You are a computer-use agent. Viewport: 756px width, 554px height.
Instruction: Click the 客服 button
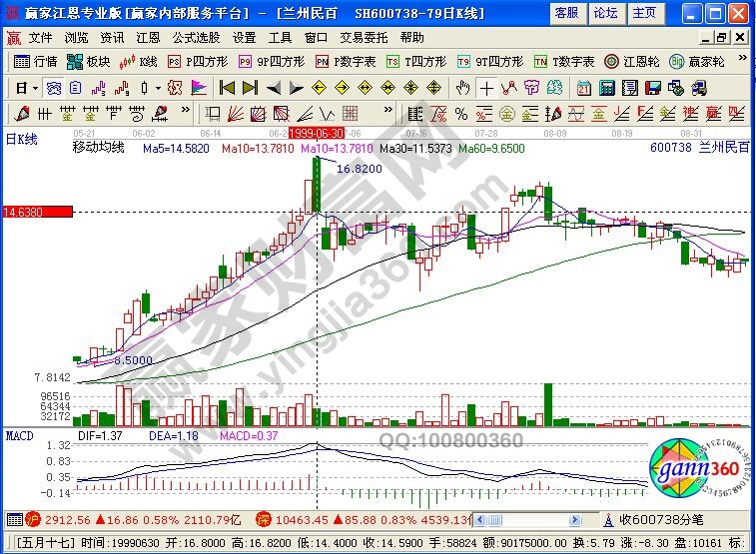coord(566,12)
